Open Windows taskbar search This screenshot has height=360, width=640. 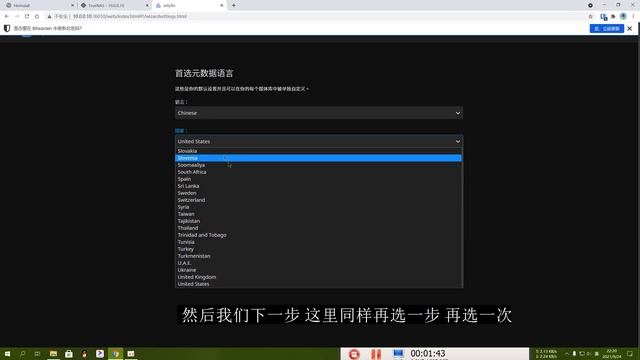pyautogui.click(x=22, y=353)
